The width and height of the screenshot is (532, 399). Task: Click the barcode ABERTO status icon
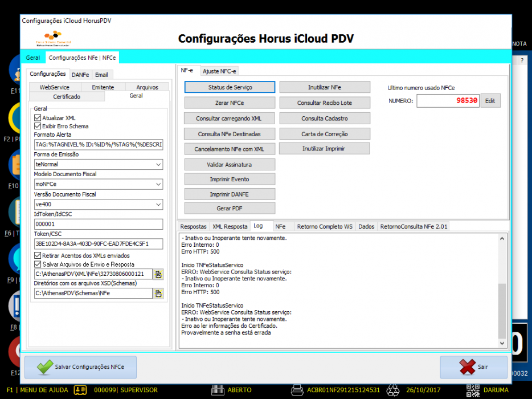coord(218,390)
